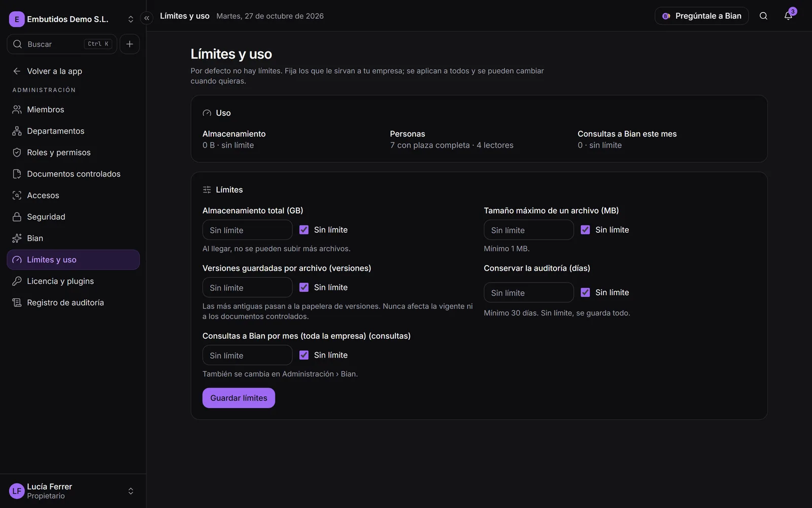Open Licencia y plugins key icon
812x508 pixels.
(x=17, y=281)
